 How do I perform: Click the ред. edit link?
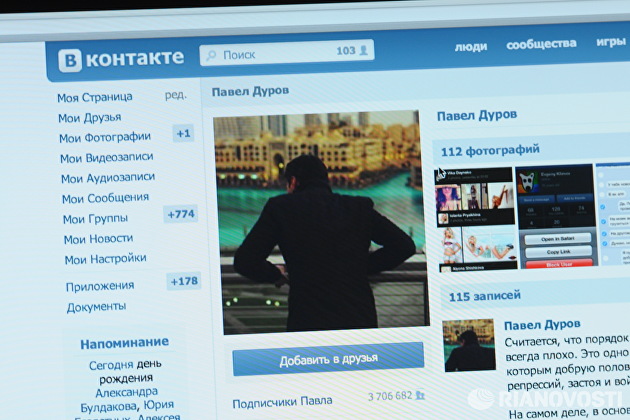(x=176, y=95)
